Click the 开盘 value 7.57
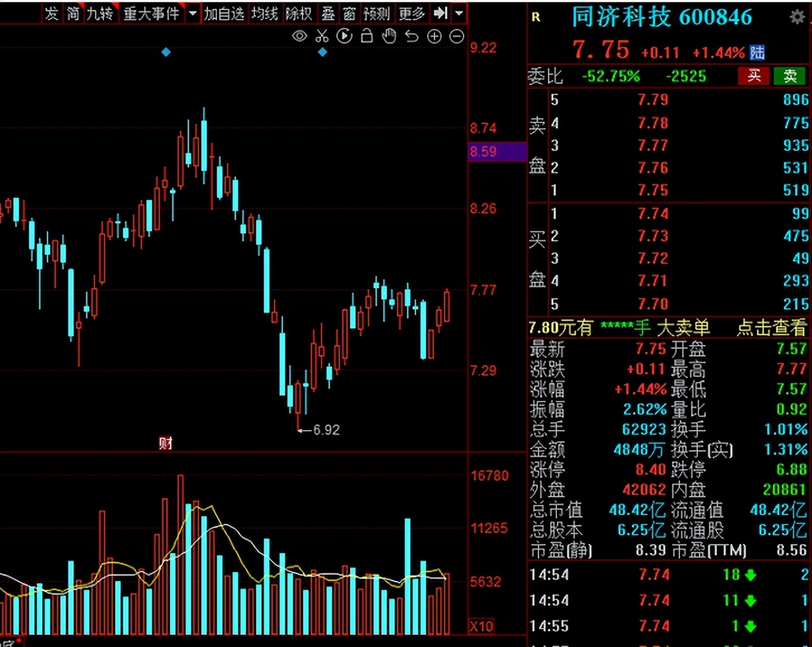Screen dimensions: 812x647 792,349
